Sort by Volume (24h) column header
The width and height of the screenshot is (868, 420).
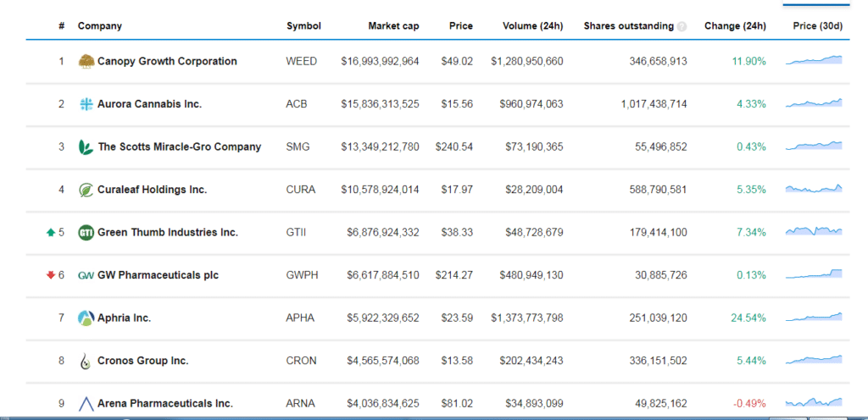[x=532, y=26]
